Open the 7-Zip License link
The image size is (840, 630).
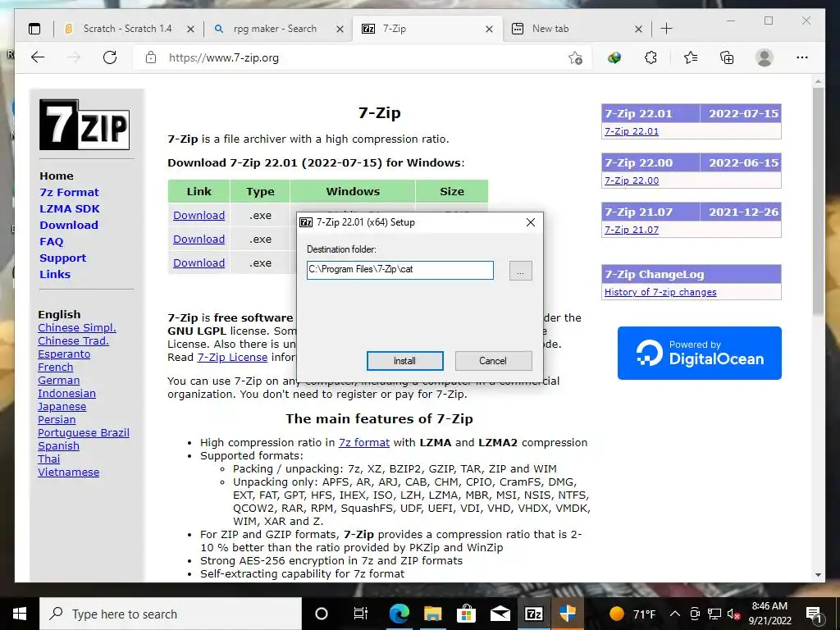point(232,358)
